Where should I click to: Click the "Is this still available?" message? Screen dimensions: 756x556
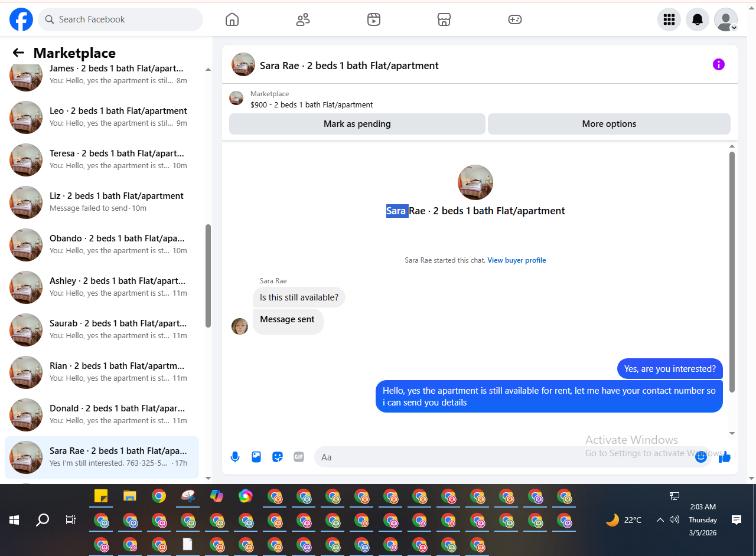tap(299, 297)
